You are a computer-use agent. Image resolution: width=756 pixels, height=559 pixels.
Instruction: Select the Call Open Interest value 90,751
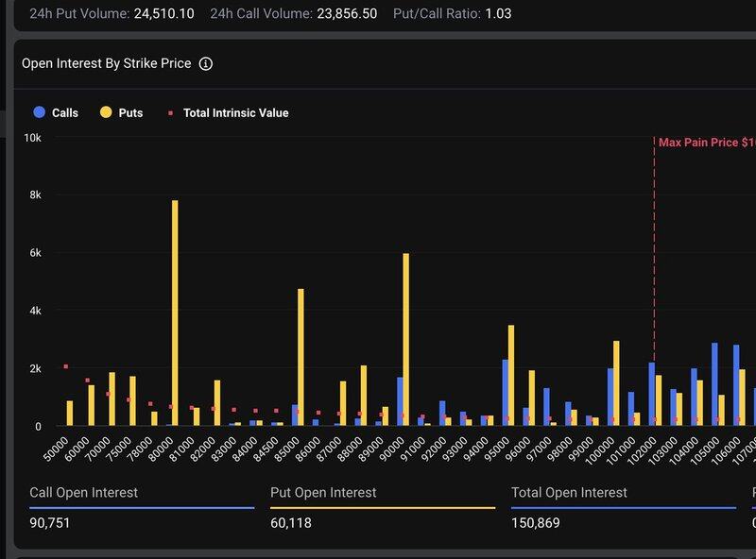(x=51, y=522)
